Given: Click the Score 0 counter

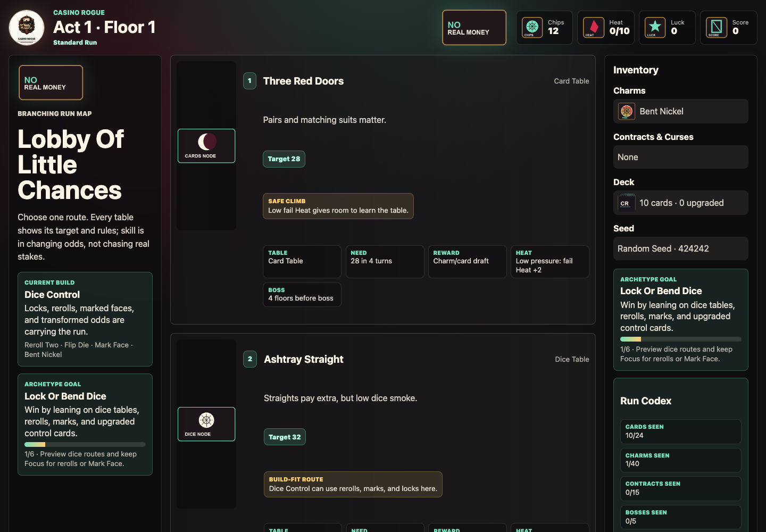Looking at the screenshot, I should [729, 28].
